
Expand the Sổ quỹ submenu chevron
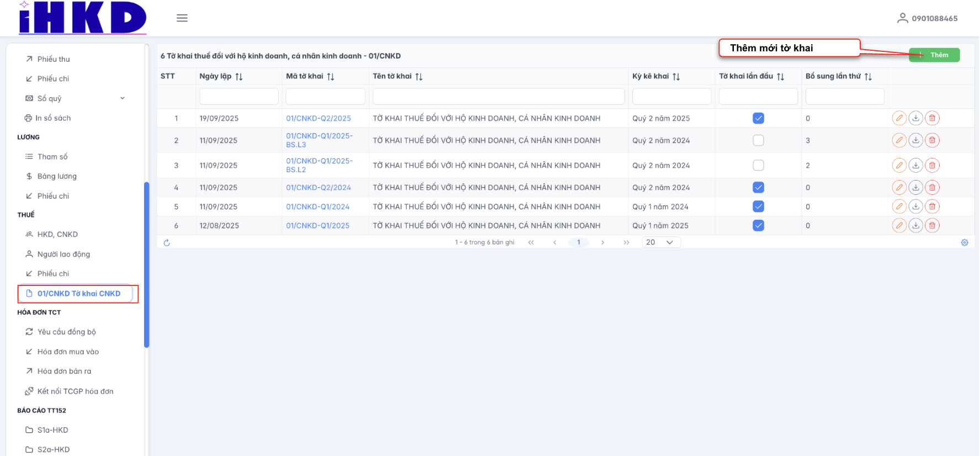click(x=122, y=98)
